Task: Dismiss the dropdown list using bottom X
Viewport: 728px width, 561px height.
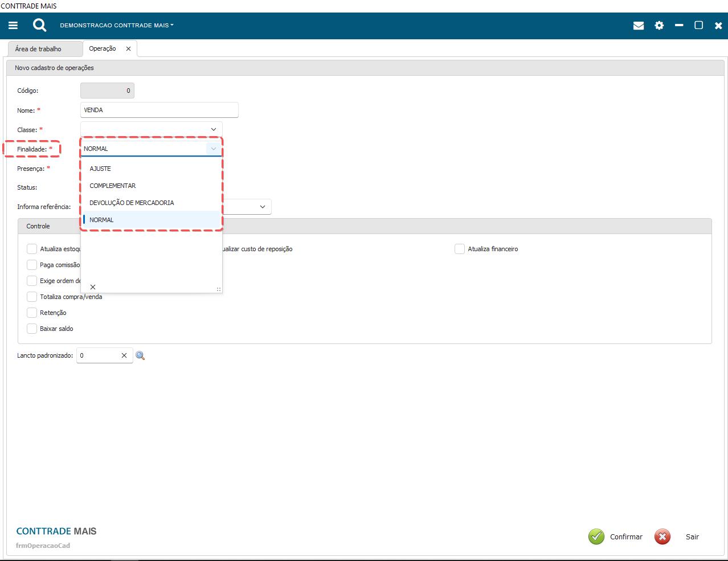Action: [93, 287]
